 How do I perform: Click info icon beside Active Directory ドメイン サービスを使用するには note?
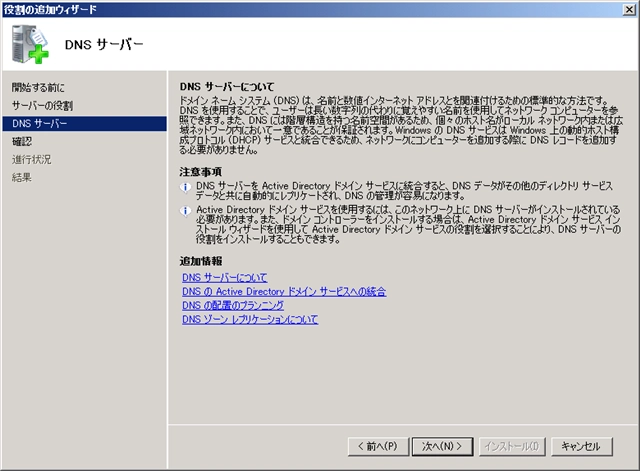(185, 211)
